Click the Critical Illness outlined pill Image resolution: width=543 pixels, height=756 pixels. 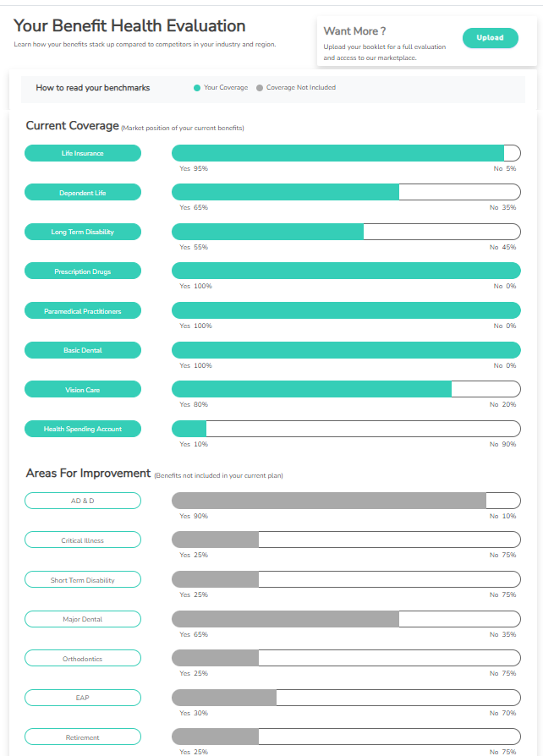[x=82, y=540]
